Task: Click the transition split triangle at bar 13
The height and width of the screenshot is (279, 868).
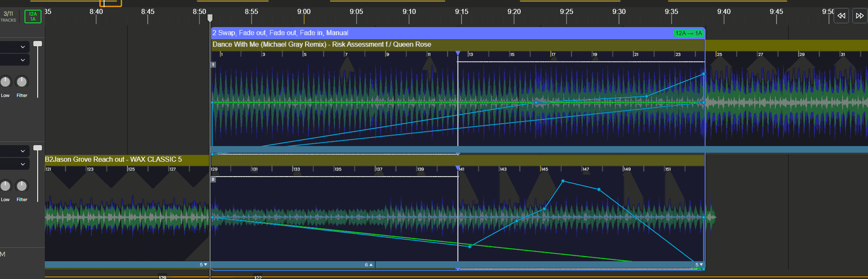Action: click(x=458, y=53)
